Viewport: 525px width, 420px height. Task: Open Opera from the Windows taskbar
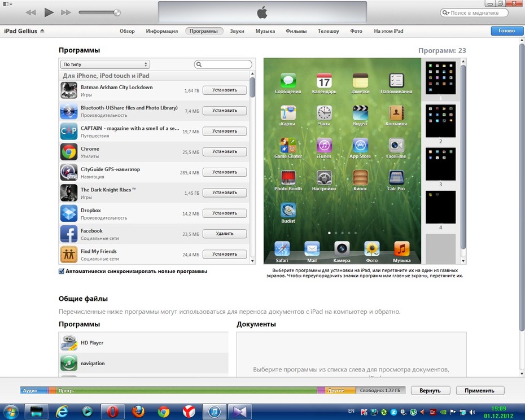(112, 412)
